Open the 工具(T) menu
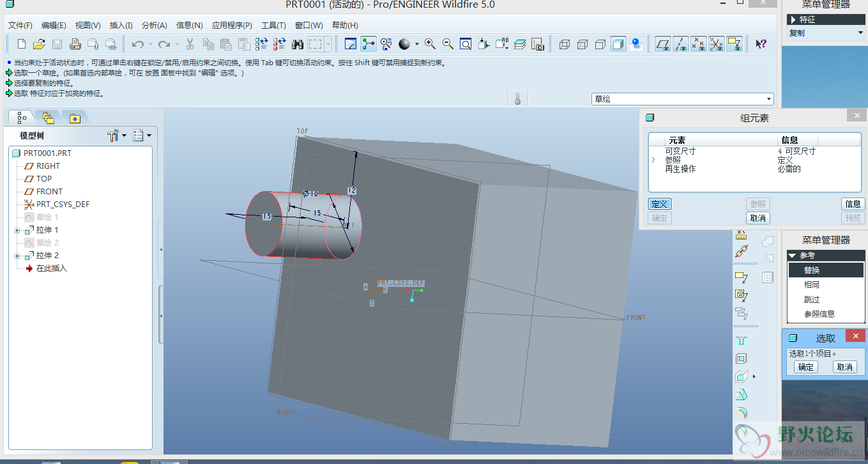Screen dimensions: 868x464 pos(273,26)
